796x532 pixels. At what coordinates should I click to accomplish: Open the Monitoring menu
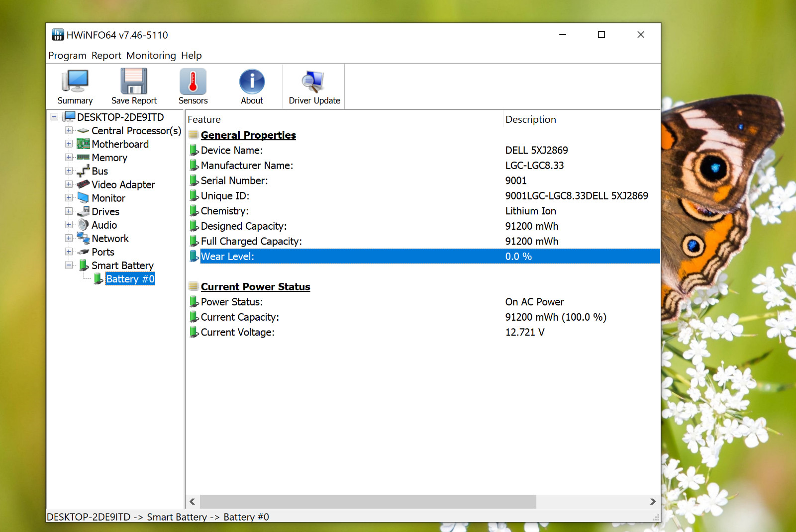(x=151, y=55)
